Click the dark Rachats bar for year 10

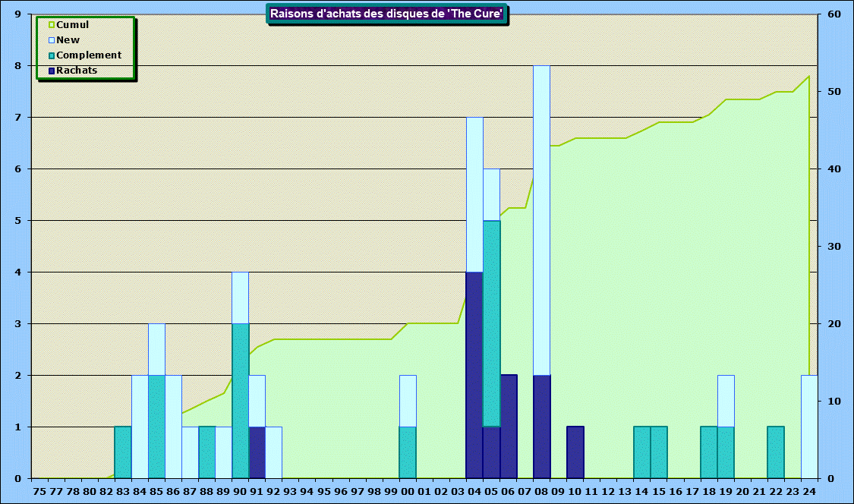click(575, 452)
